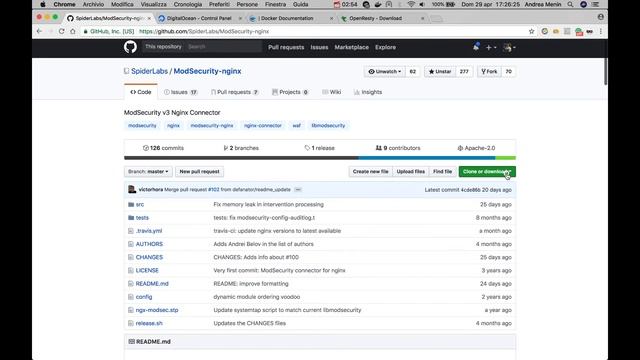Open the src folder

[140, 204]
